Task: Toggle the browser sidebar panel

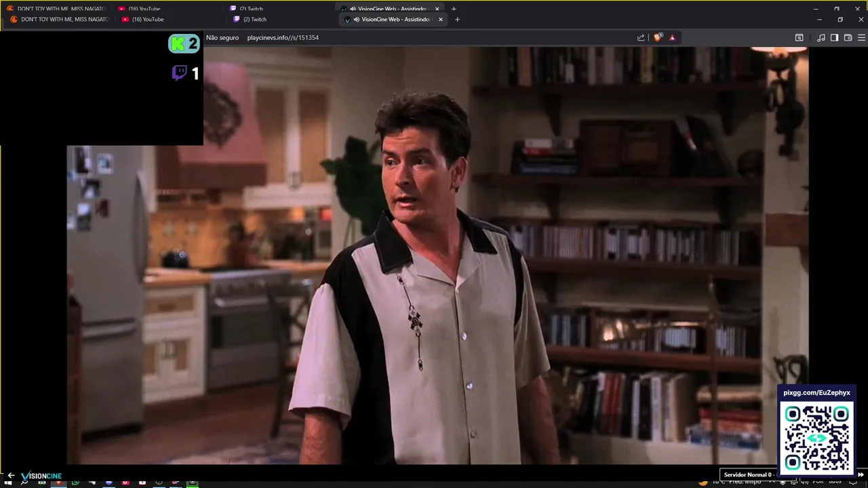Action: pos(834,38)
